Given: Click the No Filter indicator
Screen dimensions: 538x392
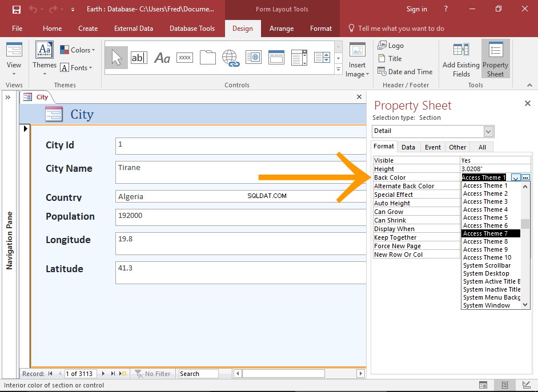Looking at the screenshot, I should click(152, 374).
